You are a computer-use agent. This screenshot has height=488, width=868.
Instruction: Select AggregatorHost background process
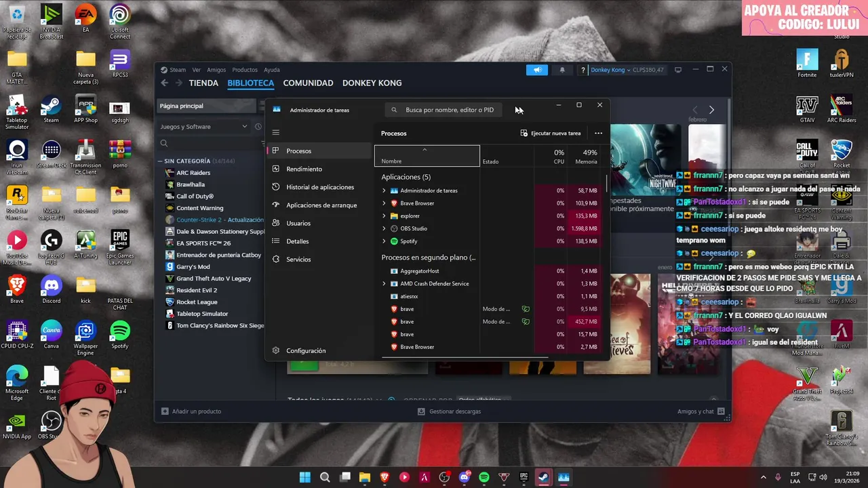coord(419,271)
